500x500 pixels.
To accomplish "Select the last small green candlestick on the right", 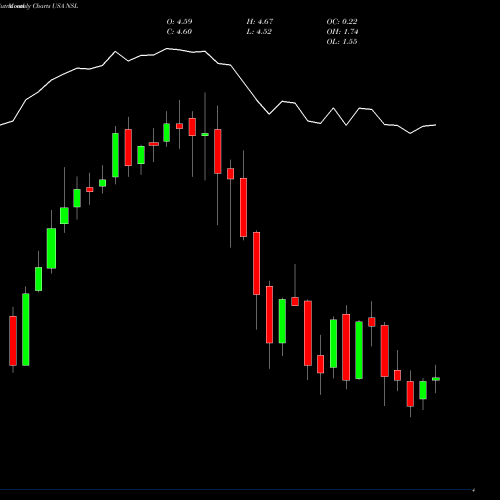I will [436, 379].
